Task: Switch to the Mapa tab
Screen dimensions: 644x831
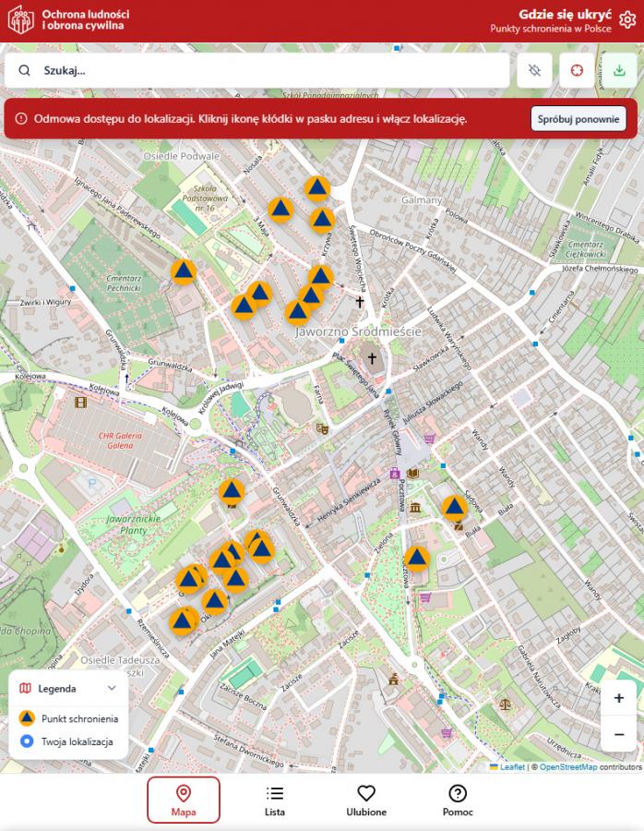Action: click(x=184, y=800)
